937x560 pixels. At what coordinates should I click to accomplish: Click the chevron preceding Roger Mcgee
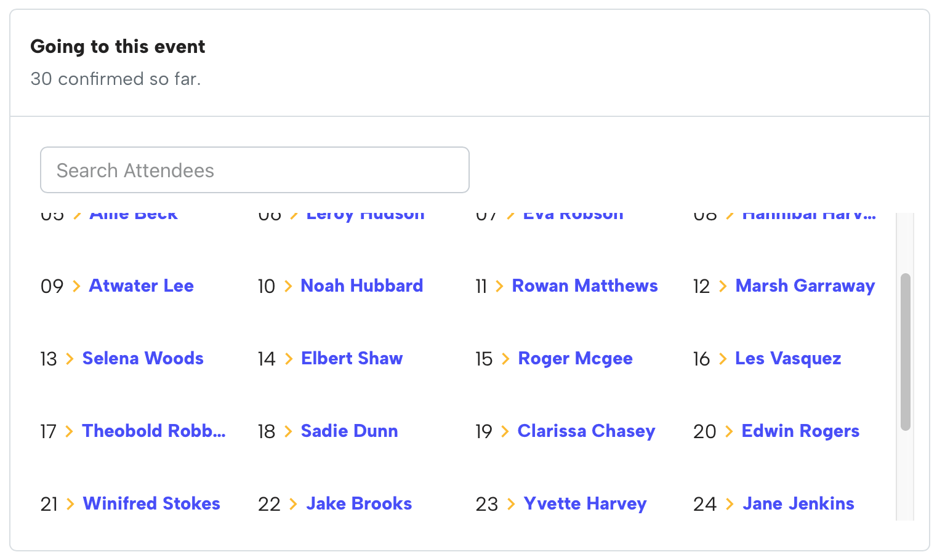point(505,359)
